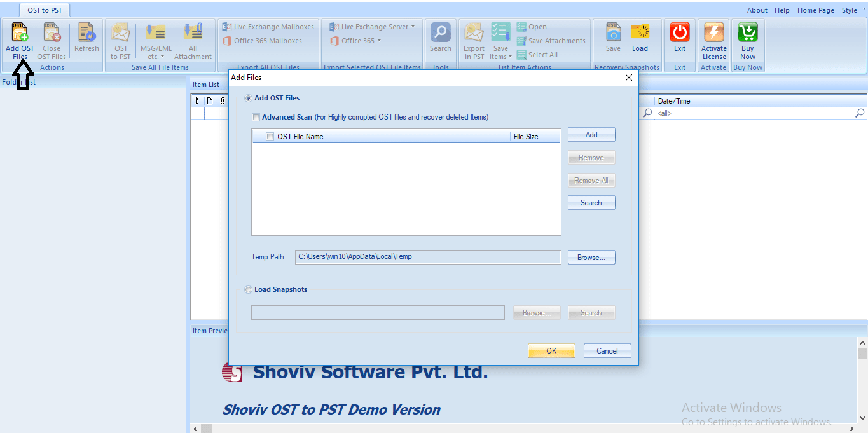Open the Style dropdown menu
Viewport: 868px width, 433px height.
tap(852, 10)
